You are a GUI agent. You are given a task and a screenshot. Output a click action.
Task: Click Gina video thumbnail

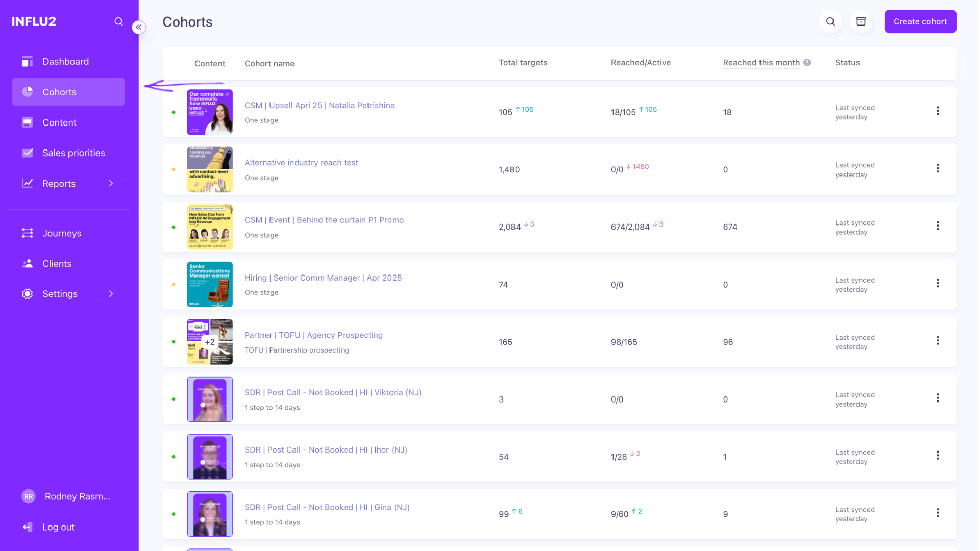click(210, 514)
